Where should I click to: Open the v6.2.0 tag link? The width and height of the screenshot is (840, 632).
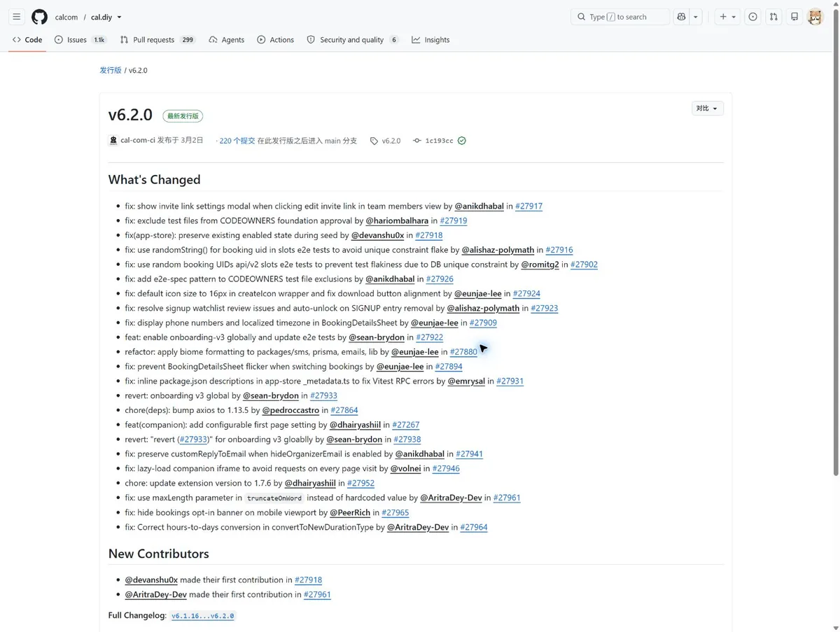[x=391, y=141]
